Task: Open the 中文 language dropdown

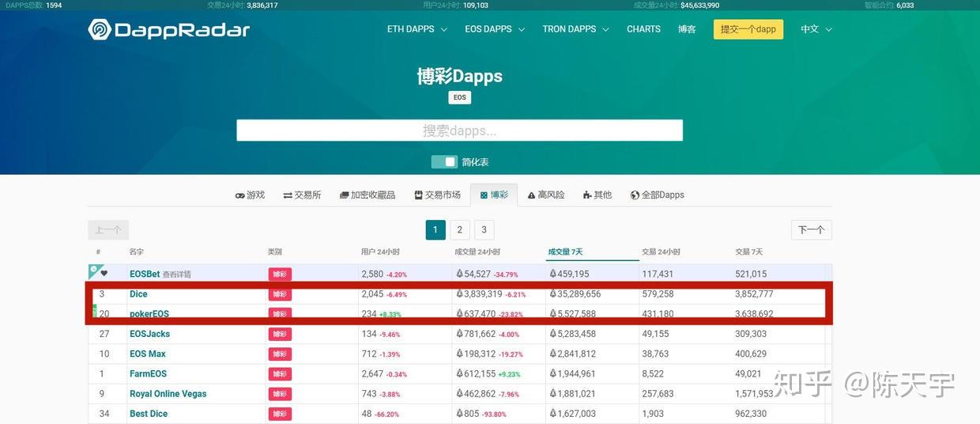Action: [816, 29]
